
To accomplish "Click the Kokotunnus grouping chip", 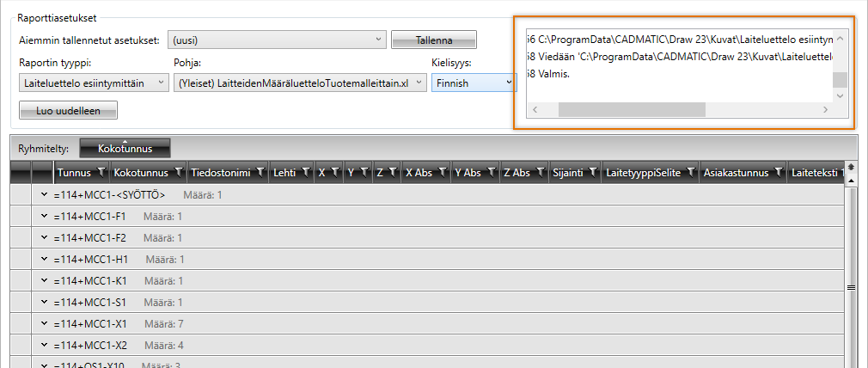I will pyautogui.click(x=125, y=148).
